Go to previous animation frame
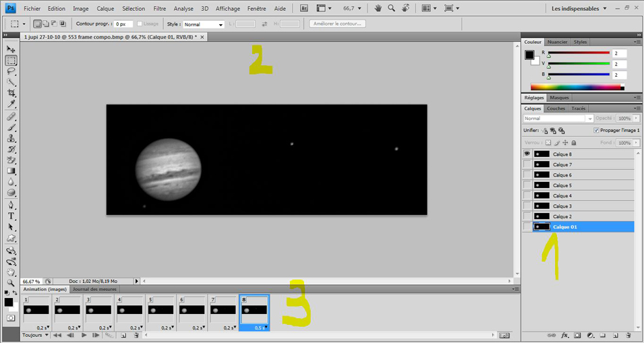Screen dimensions: 644x343 (x=70, y=335)
